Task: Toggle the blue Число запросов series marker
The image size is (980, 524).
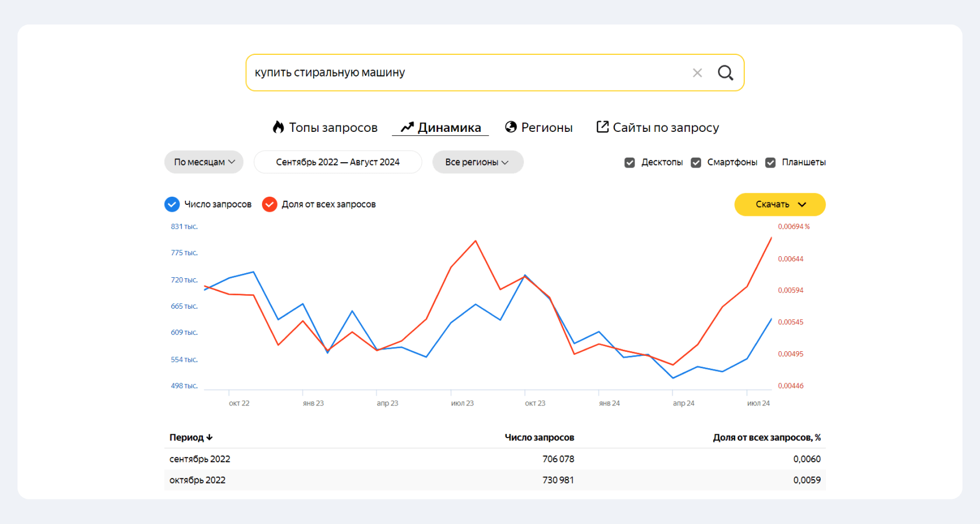Action: tap(172, 204)
